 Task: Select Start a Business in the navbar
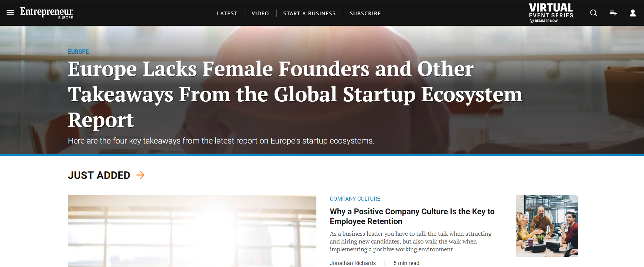[x=309, y=13]
